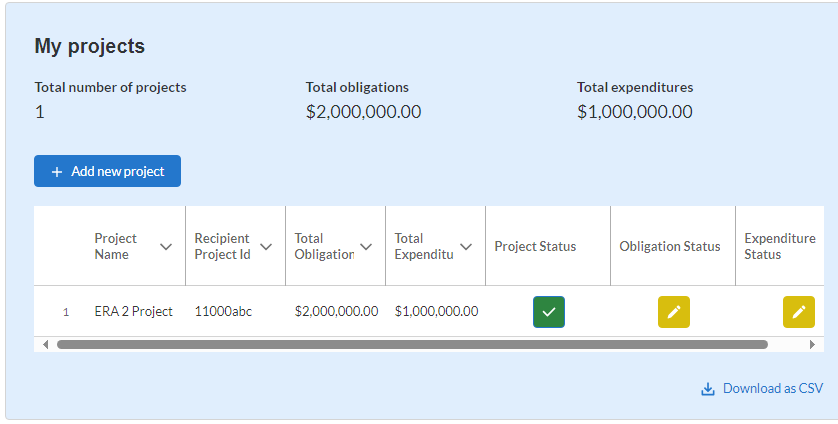
Task: Click the 11000abc recipient project id cell
Action: point(223,312)
